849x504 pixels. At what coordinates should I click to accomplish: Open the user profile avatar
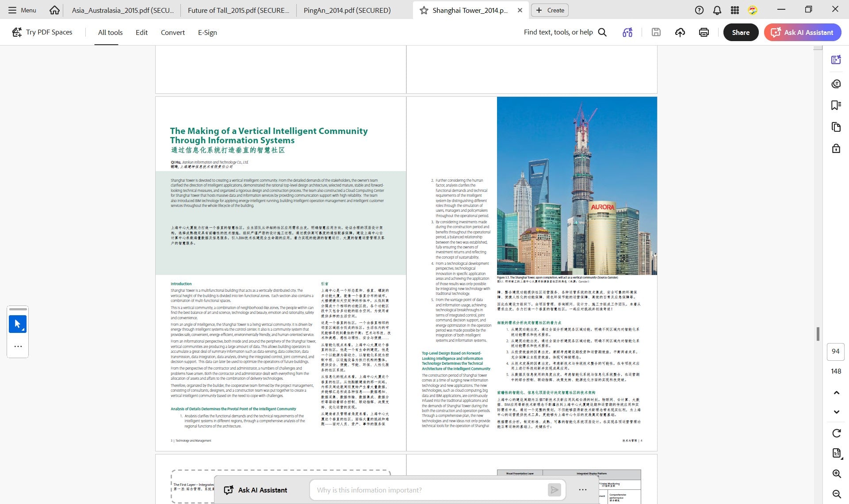click(x=753, y=10)
